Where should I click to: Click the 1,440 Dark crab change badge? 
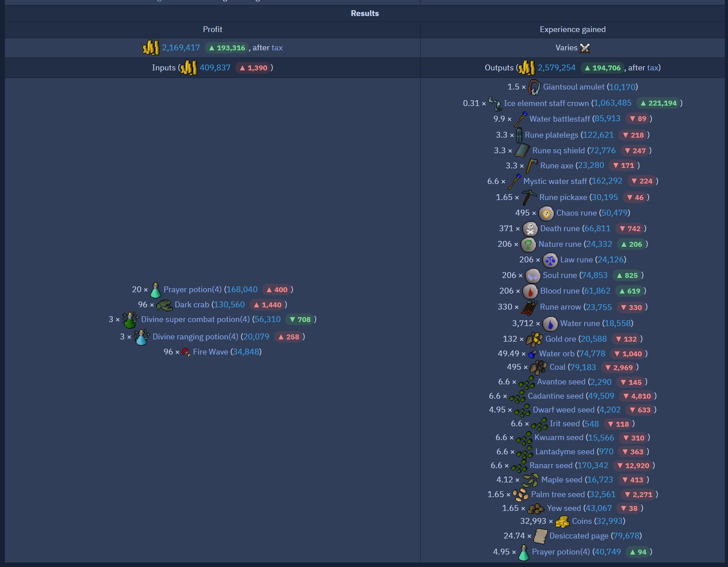point(267,305)
